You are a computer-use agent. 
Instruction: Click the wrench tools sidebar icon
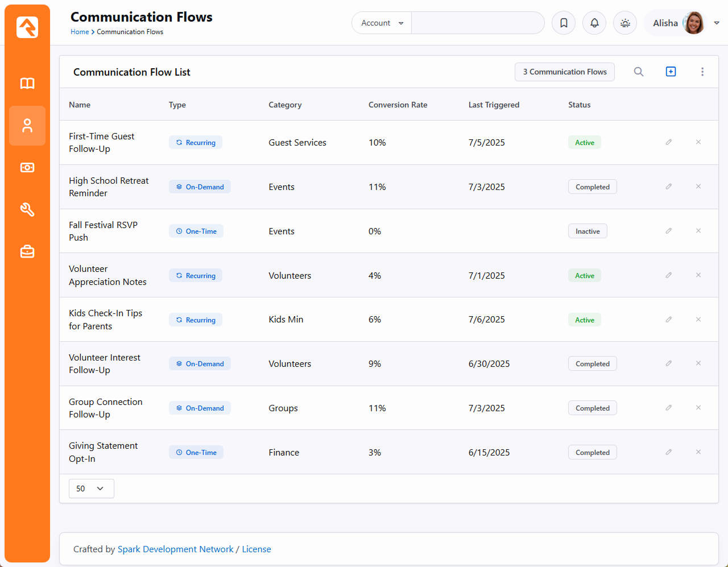point(27,210)
